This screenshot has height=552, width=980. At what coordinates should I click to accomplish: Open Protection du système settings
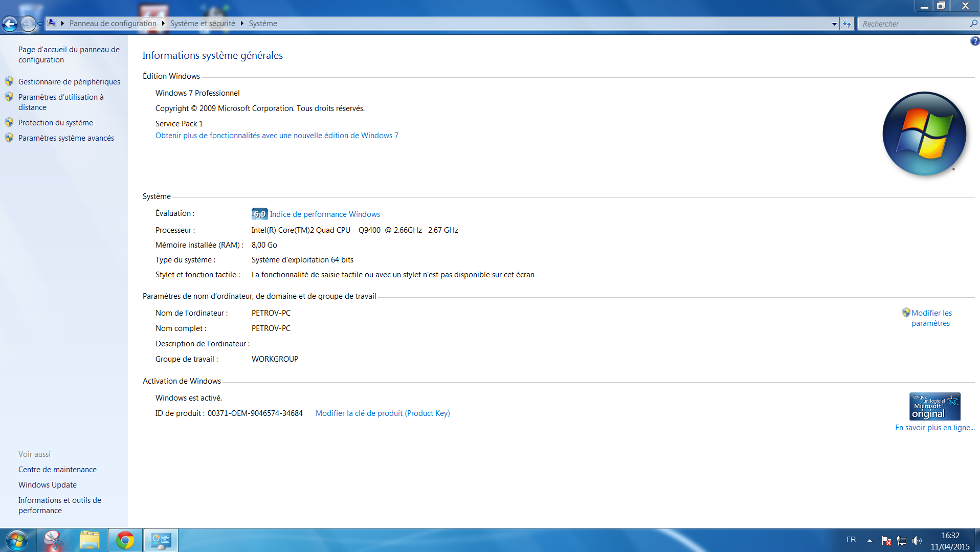[55, 123]
